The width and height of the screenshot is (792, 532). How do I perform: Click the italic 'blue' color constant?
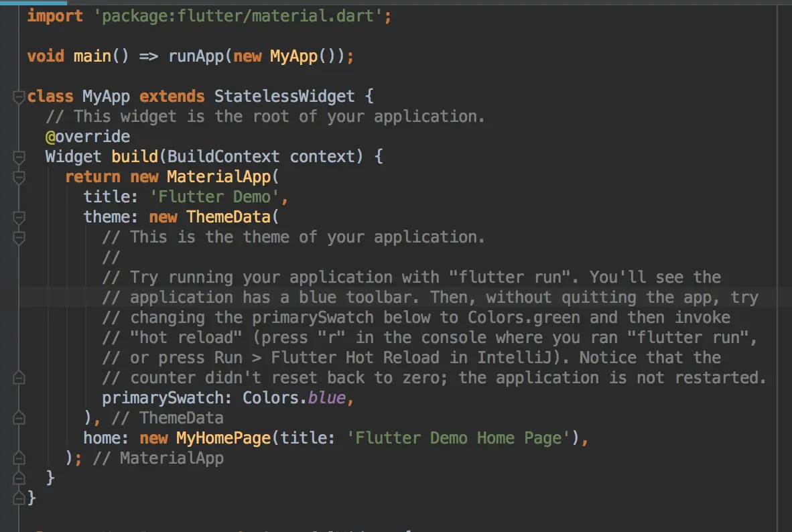(x=326, y=397)
